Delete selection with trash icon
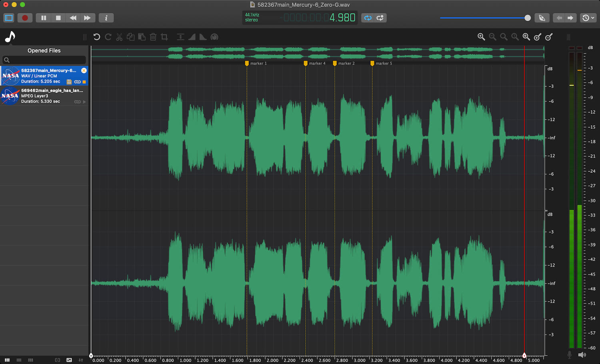This screenshot has width=600, height=364. (x=153, y=37)
